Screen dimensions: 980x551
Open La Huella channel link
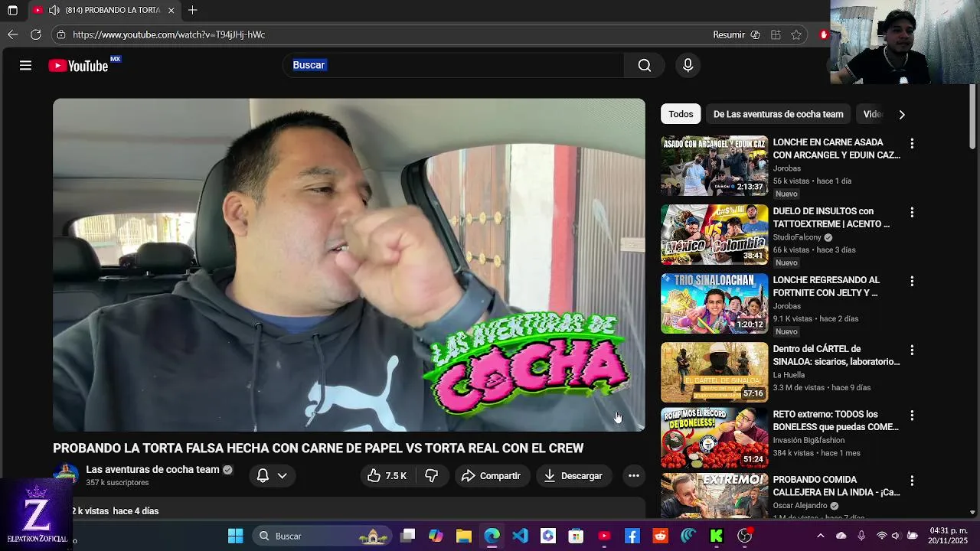[x=789, y=375]
